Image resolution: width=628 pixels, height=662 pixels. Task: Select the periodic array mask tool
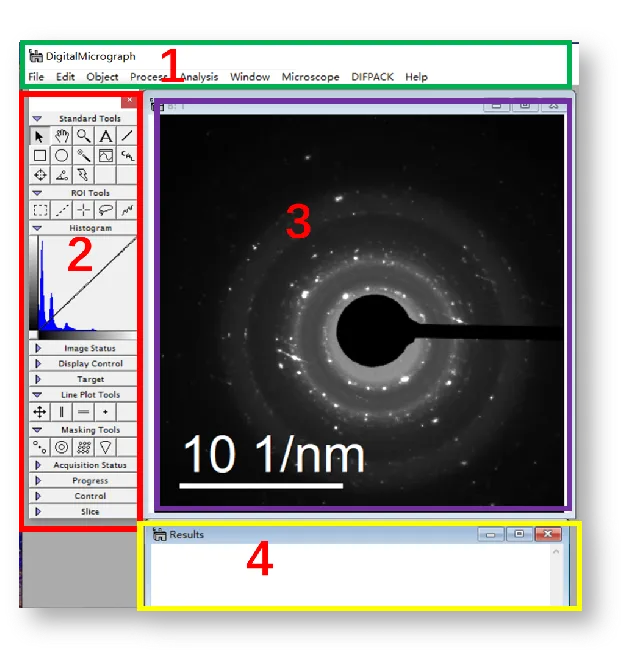[x=84, y=447]
